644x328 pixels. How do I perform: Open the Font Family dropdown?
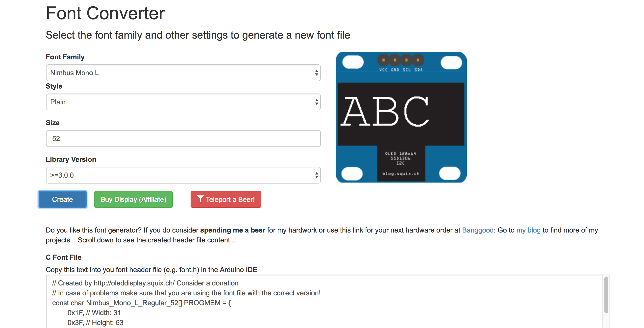click(x=183, y=73)
